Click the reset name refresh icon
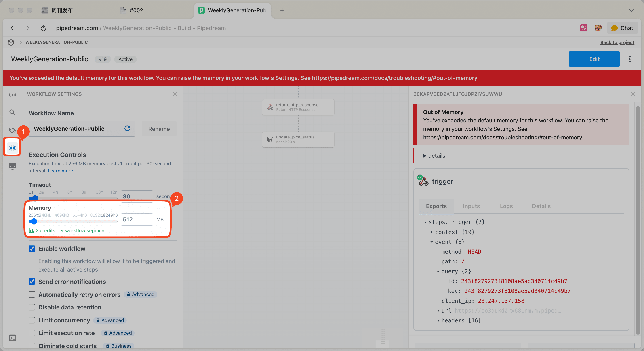The width and height of the screenshot is (644, 351). coord(127,128)
